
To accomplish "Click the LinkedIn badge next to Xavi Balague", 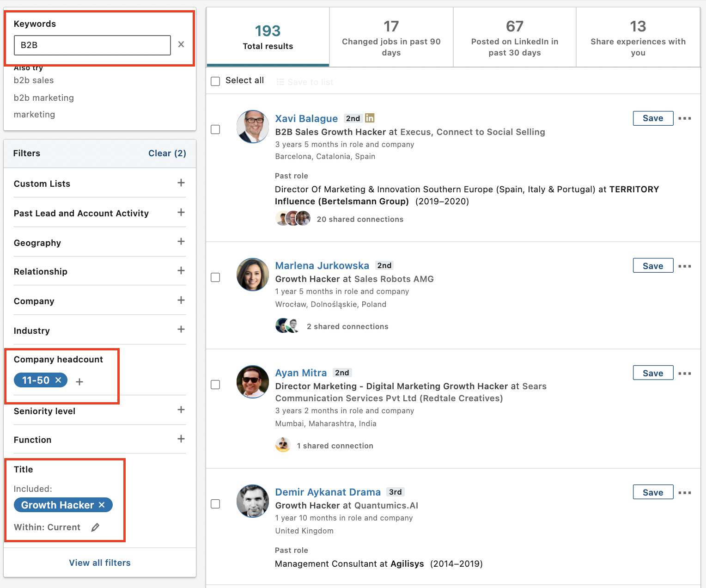I will pos(370,118).
